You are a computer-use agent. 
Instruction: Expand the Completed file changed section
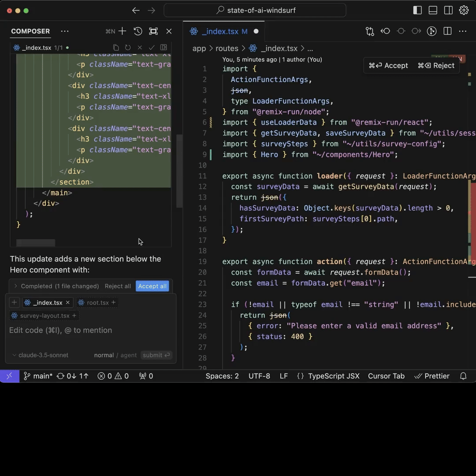(x=16, y=286)
